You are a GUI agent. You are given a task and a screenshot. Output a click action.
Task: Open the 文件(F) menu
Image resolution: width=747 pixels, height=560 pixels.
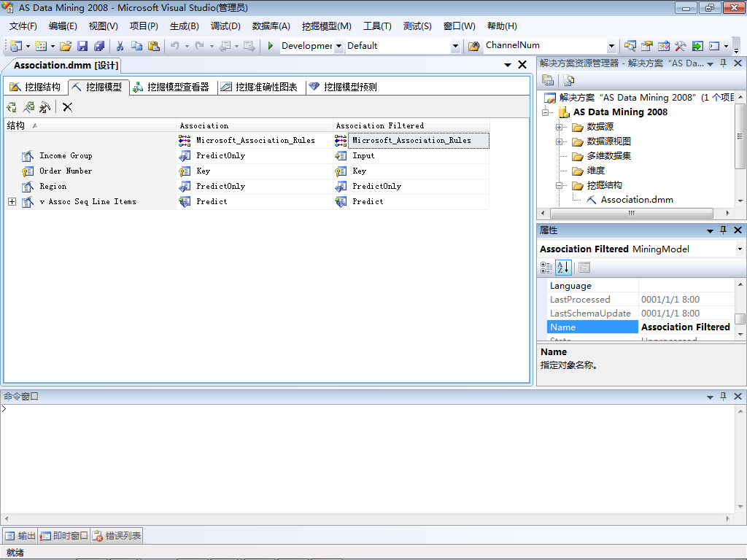click(23, 26)
